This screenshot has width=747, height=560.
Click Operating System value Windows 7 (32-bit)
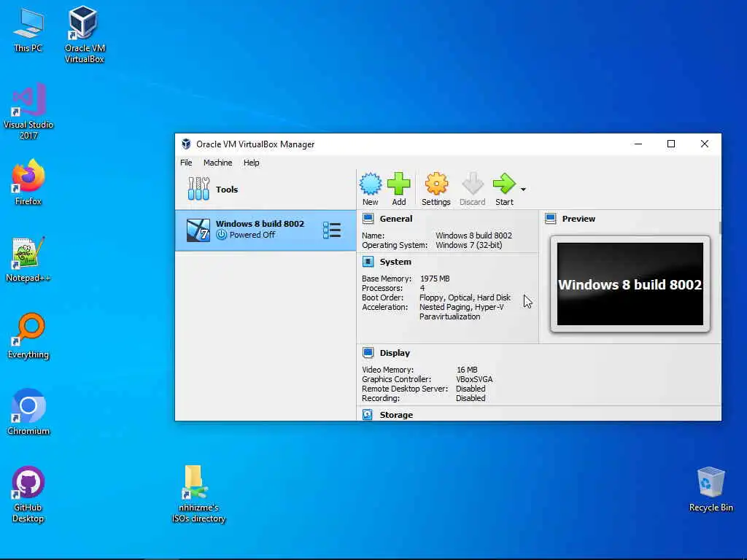(469, 245)
